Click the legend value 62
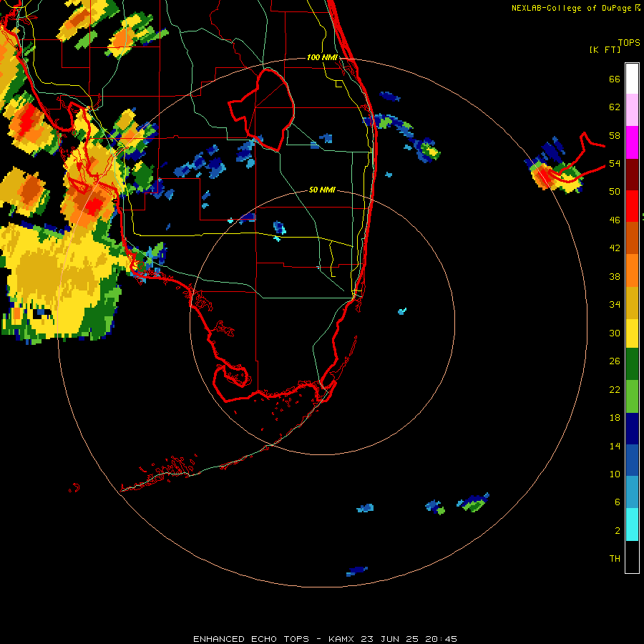Screen dimensions: 644x644 tap(615, 107)
